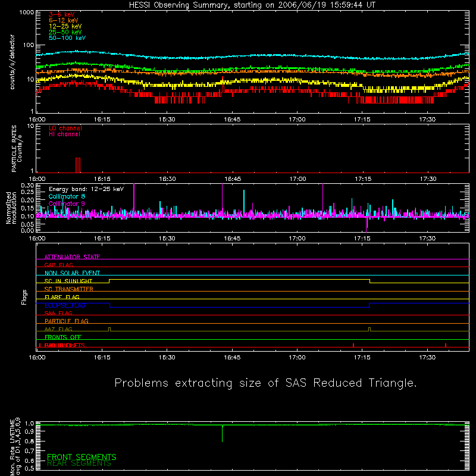
Task: Click the '1000' tick label on counts axis
Action: click(26, 12)
